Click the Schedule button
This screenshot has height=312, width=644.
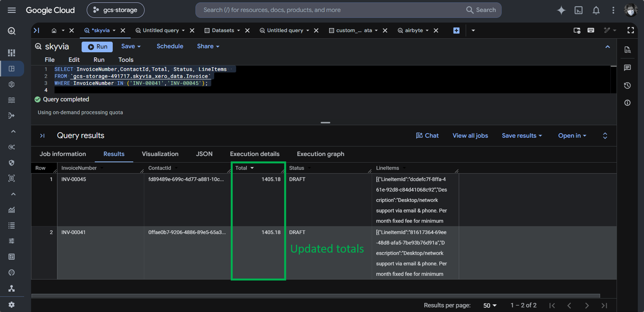pos(170,46)
